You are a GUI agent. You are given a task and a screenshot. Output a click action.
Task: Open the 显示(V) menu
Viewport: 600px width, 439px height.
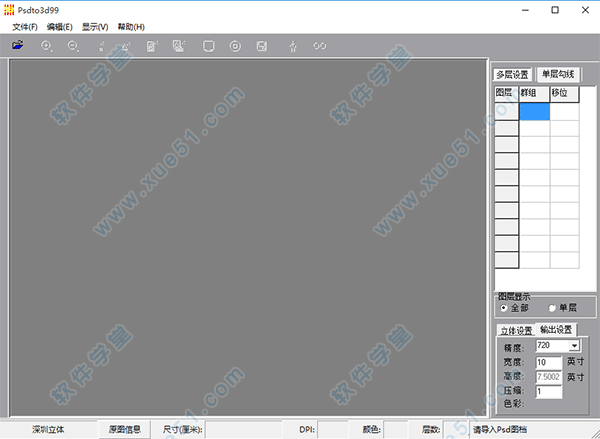[95, 27]
